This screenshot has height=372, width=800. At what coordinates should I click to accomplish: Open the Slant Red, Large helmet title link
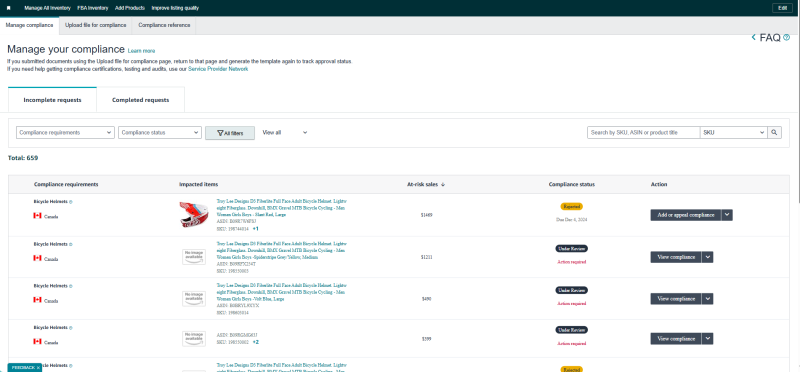click(x=282, y=208)
